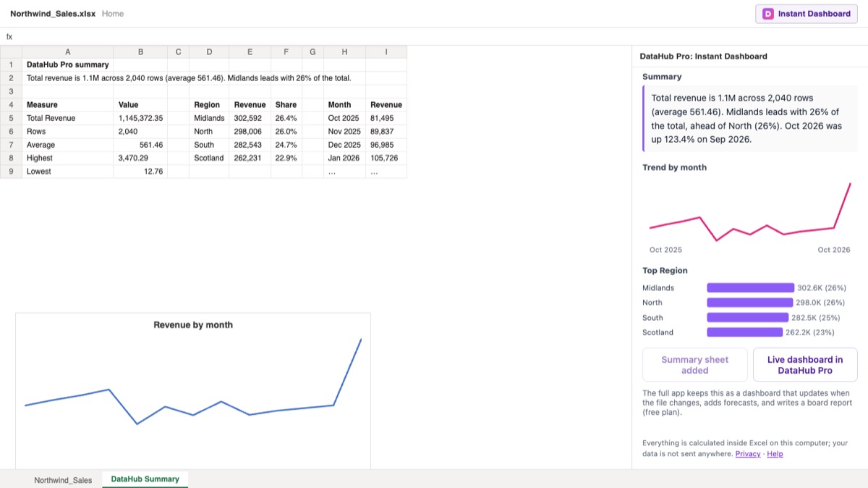Screen dimensions: 868x488
Task: Select the 'Region' header cell
Action: pos(209,104)
